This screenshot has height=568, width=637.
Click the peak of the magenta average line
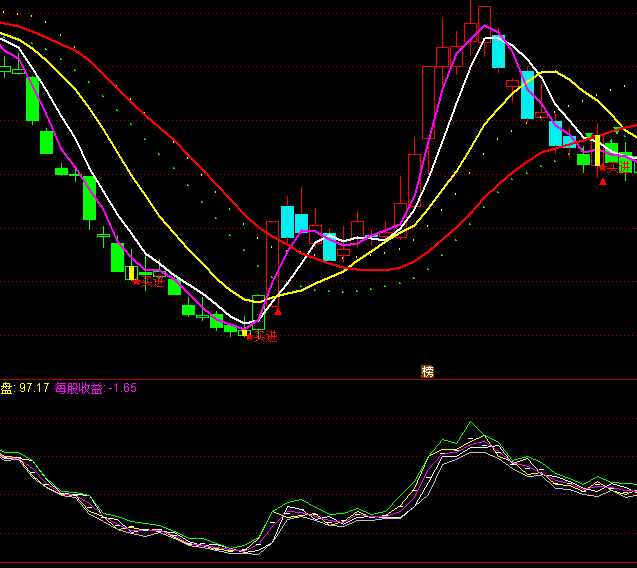[485, 26]
